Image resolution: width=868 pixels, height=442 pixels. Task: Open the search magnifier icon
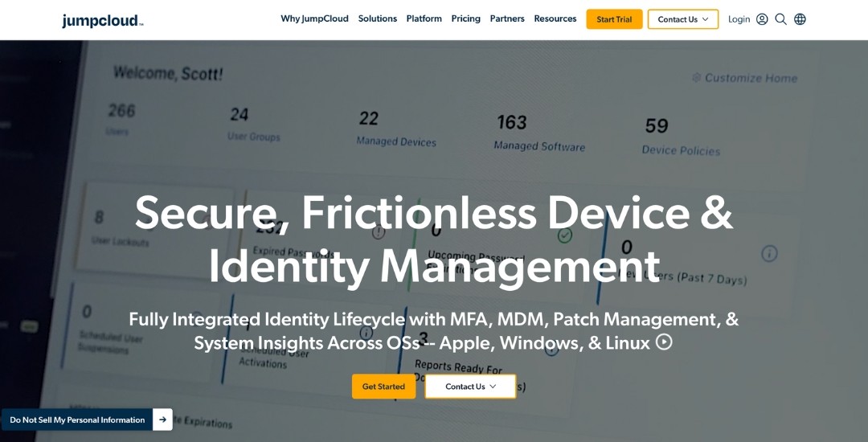(x=781, y=19)
